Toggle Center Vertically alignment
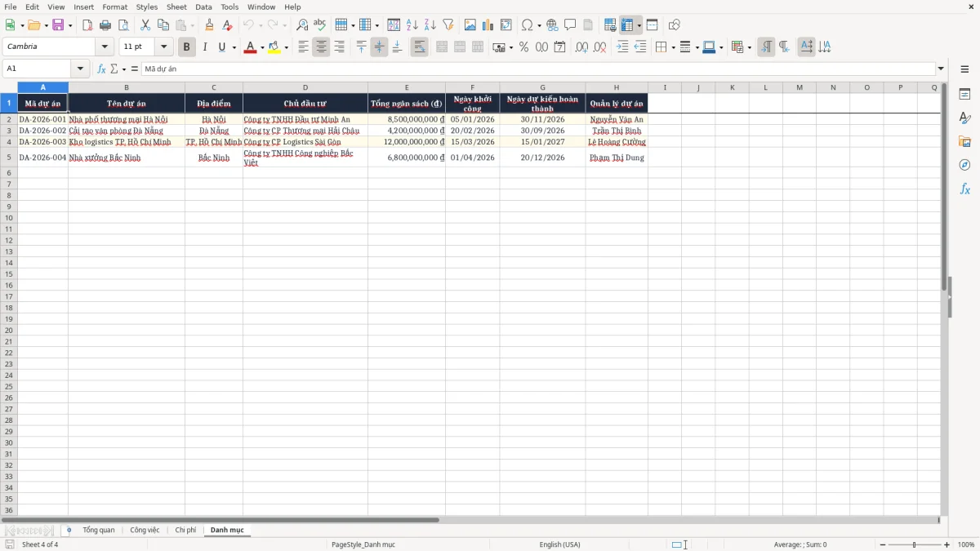The height and width of the screenshot is (551, 980). (380, 47)
